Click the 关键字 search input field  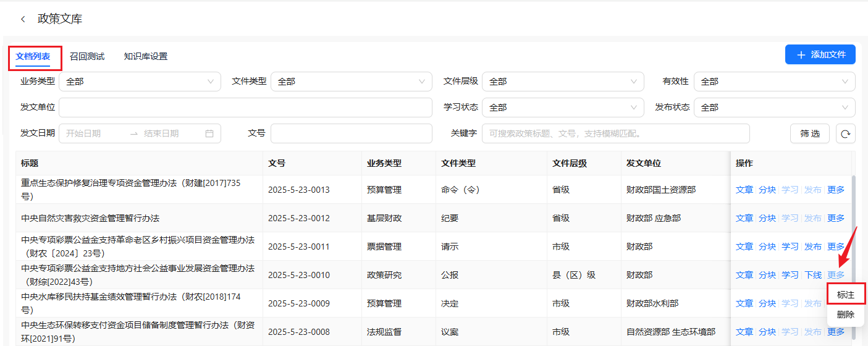point(615,133)
